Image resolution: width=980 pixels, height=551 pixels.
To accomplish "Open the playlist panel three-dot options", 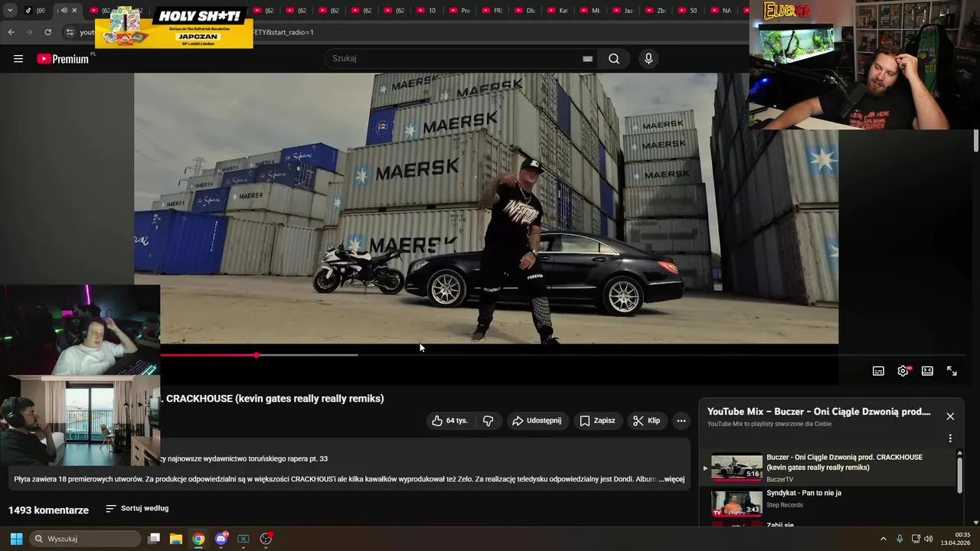I will [x=950, y=439].
